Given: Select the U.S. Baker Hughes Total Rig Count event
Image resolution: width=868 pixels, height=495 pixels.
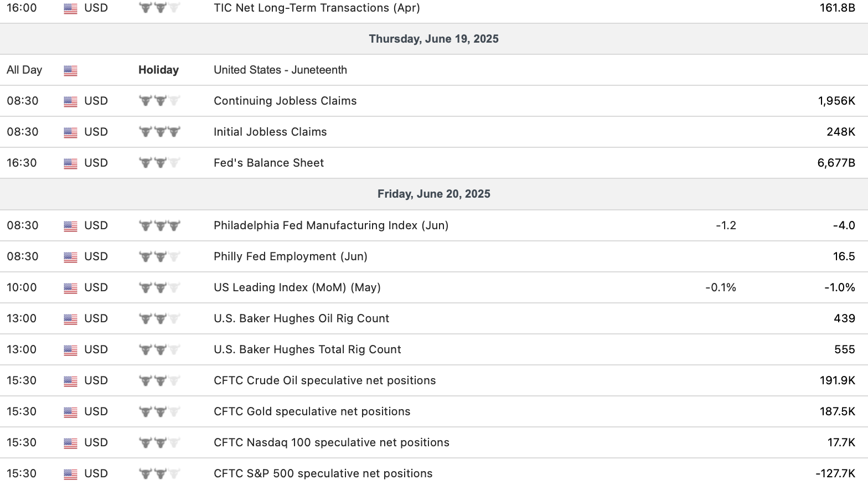Looking at the screenshot, I should pos(307,349).
